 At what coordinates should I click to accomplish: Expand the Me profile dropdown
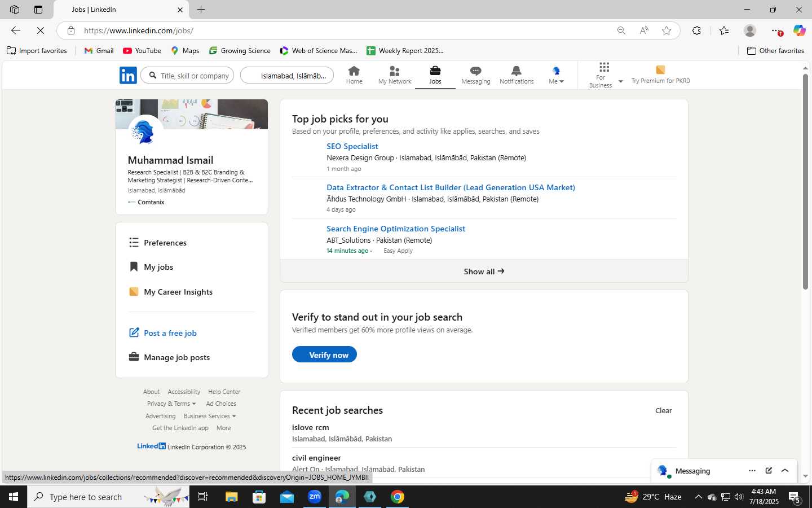coord(556,75)
